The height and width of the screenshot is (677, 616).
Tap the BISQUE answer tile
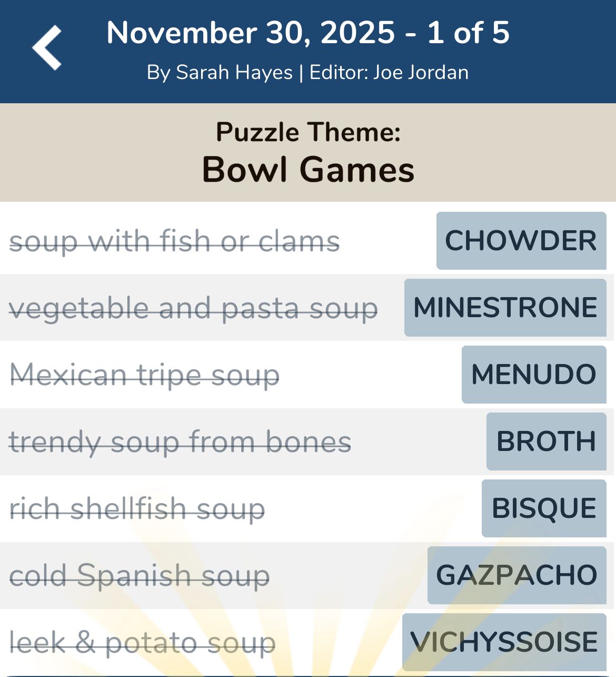tap(543, 508)
